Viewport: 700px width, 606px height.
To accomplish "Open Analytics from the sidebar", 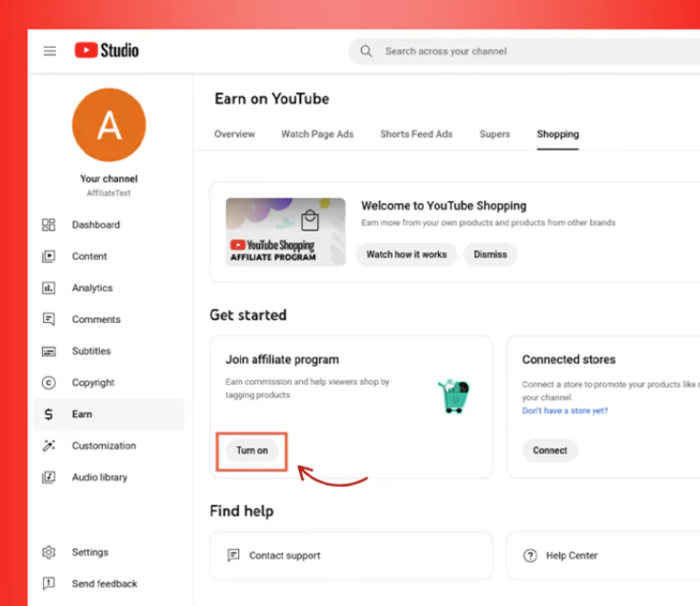I will 109,288.
